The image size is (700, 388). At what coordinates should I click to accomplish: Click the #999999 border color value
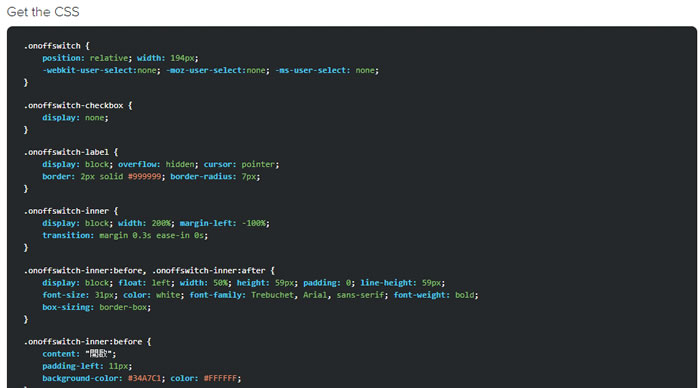tap(145, 176)
